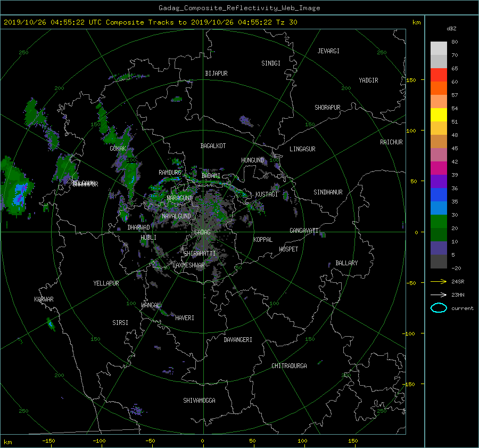Click the title Gadag_Composite_Reflectivity_Web_Image
This screenshot has width=479, height=448.
239,8
